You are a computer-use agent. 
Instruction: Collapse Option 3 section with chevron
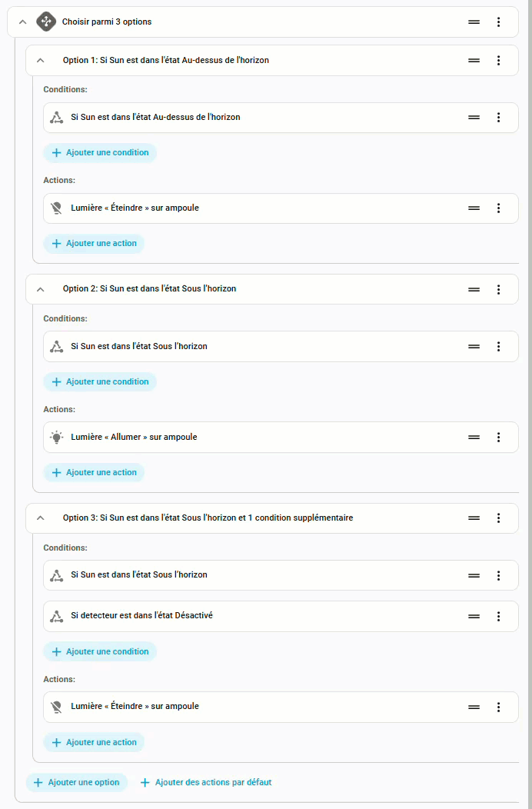tap(41, 518)
